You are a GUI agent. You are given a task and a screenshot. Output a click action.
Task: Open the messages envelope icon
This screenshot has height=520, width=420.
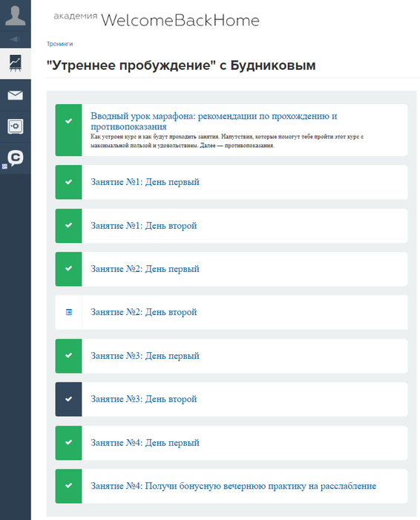(x=16, y=95)
